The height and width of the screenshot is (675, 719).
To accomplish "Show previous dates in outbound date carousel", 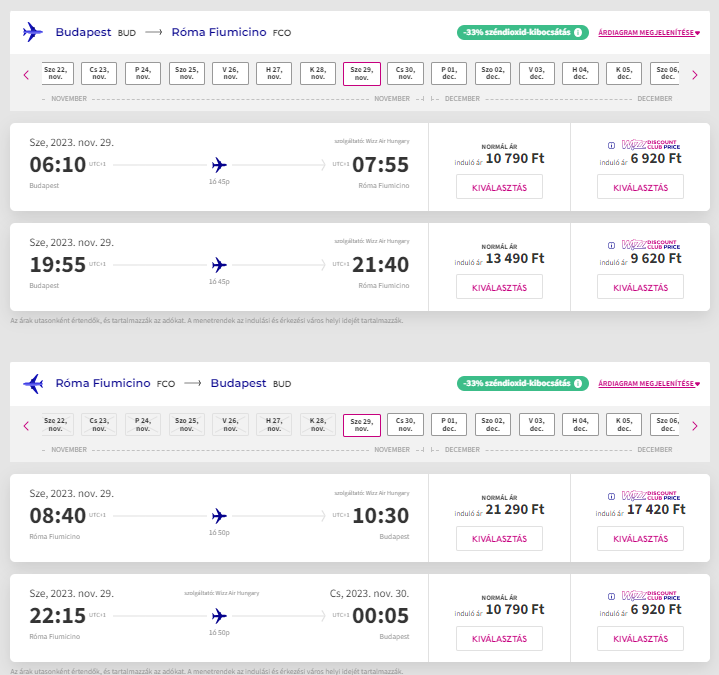I will (26, 75).
